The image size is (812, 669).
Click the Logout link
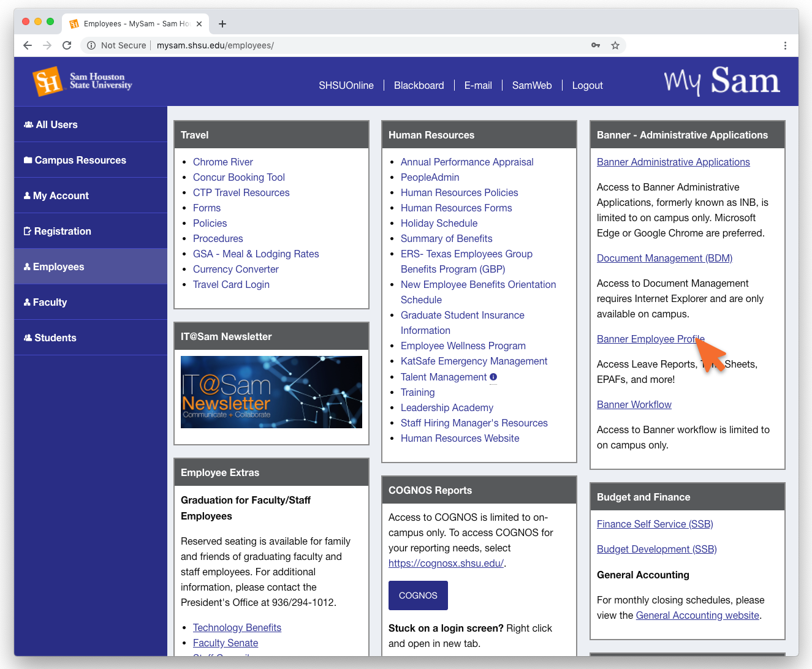click(x=587, y=85)
